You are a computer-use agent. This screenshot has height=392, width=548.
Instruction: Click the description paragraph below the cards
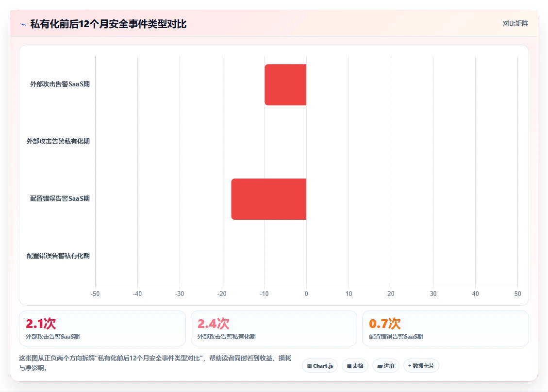pos(155,363)
